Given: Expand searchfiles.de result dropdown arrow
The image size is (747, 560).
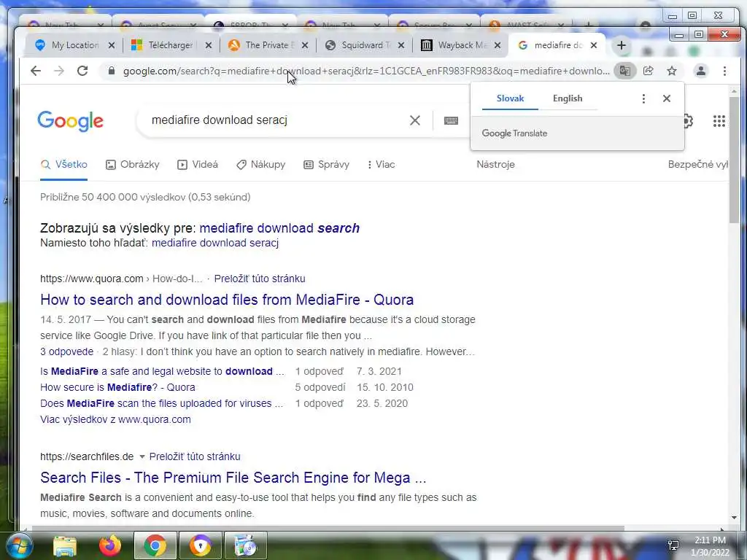Looking at the screenshot, I should (x=142, y=456).
